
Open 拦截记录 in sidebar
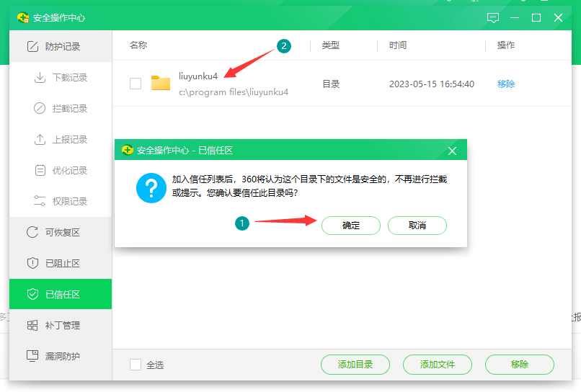[61, 109]
